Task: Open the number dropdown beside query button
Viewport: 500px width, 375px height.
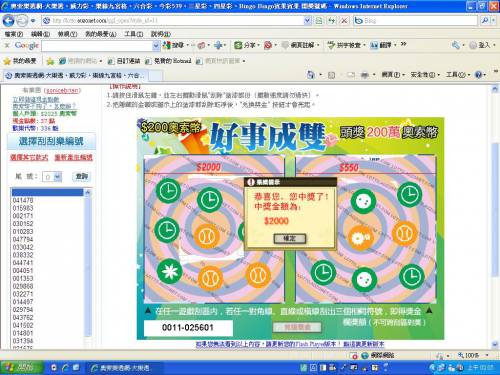Action: pyautogui.click(x=58, y=177)
